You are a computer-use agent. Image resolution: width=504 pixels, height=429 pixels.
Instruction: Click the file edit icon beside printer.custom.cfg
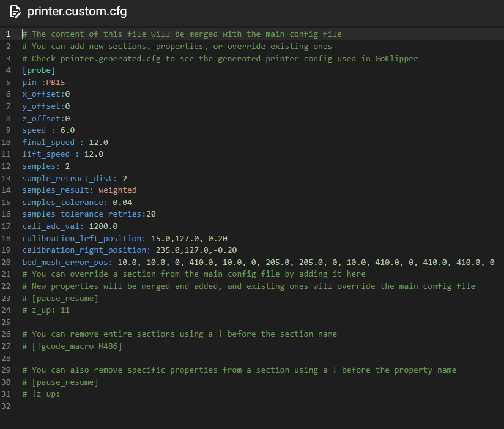[x=15, y=12]
